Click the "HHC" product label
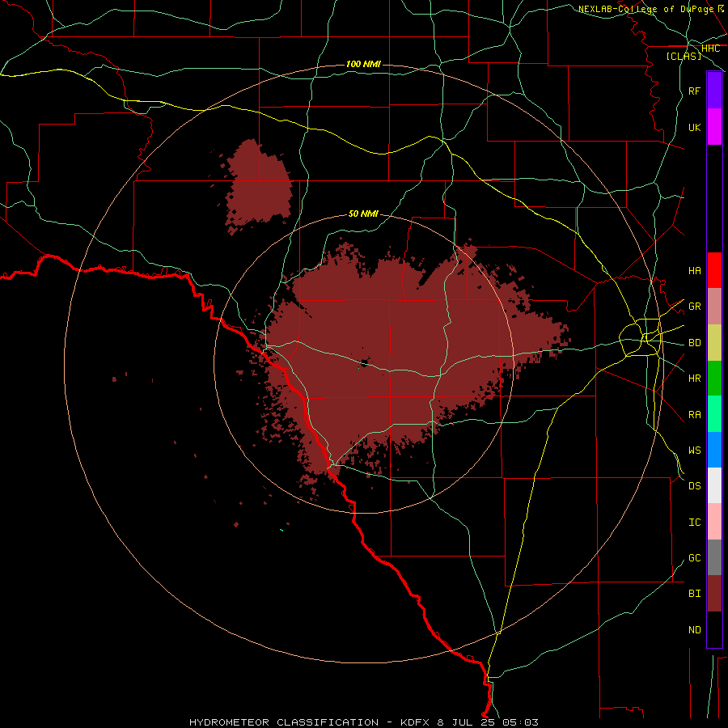728x728 pixels. click(x=710, y=49)
